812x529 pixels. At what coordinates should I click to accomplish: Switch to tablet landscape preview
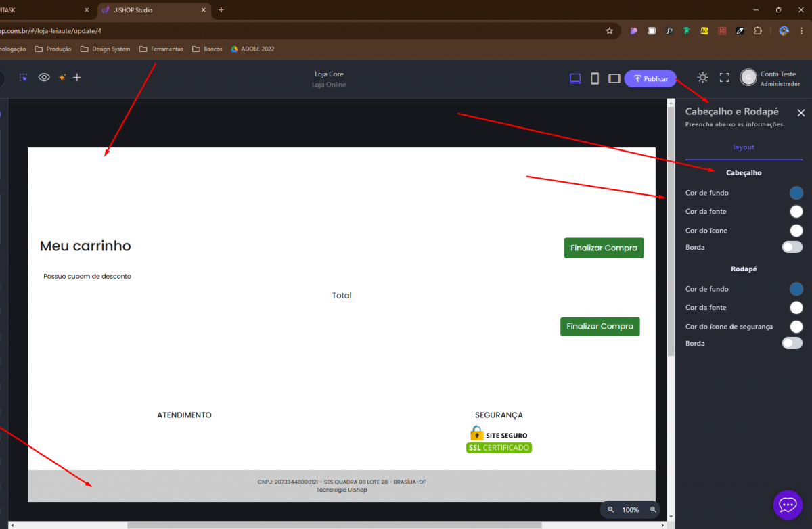[614, 78]
